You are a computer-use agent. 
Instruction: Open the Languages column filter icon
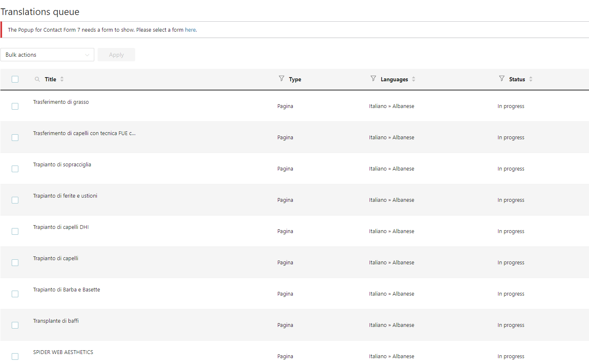[373, 78]
